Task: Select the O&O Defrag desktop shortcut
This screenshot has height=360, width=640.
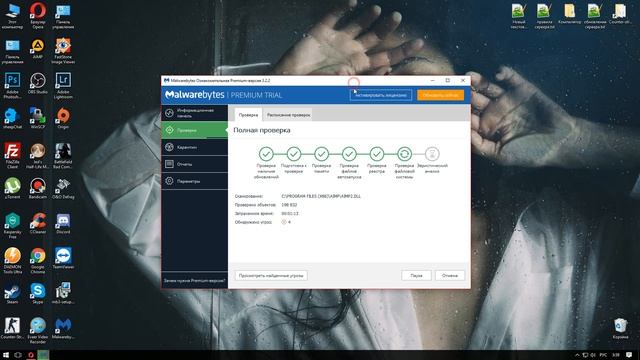Action: click(x=63, y=189)
